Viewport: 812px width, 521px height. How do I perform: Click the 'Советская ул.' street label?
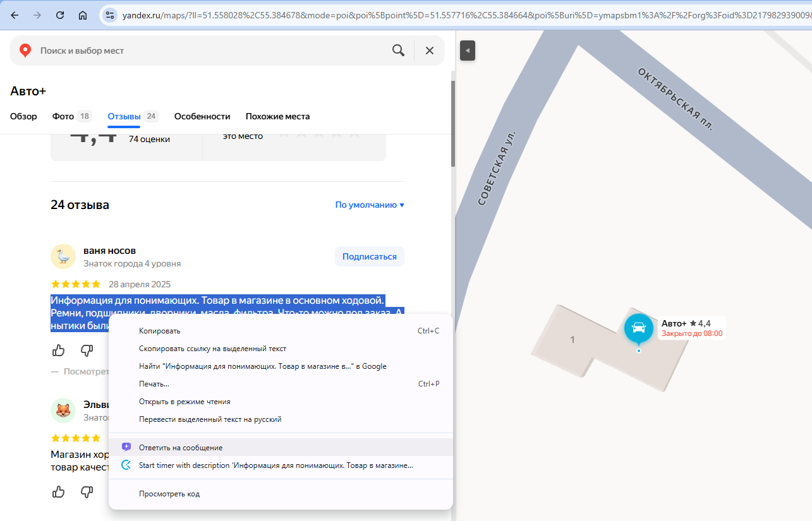(x=497, y=168)
